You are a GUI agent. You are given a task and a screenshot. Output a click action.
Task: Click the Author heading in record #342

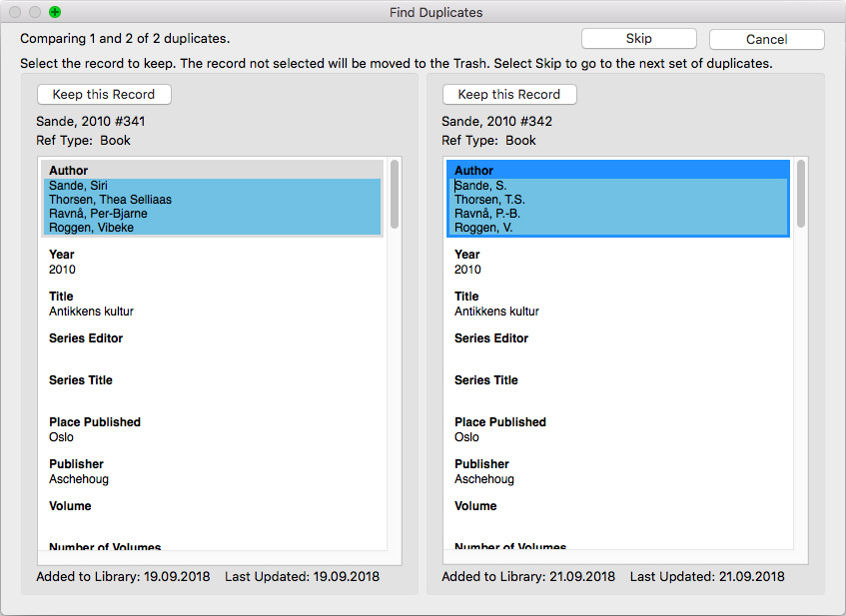[473, 171]
